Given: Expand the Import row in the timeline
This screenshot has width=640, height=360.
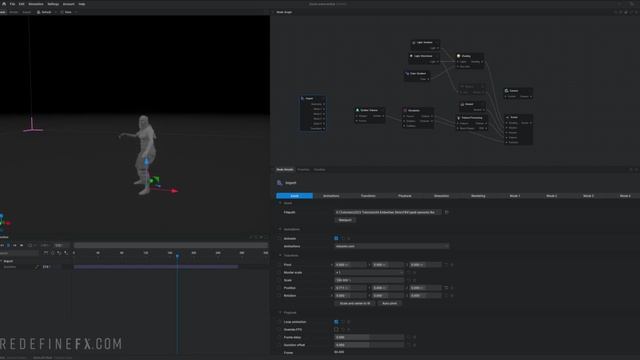Looking at the screenshot, I should (2, 261).
